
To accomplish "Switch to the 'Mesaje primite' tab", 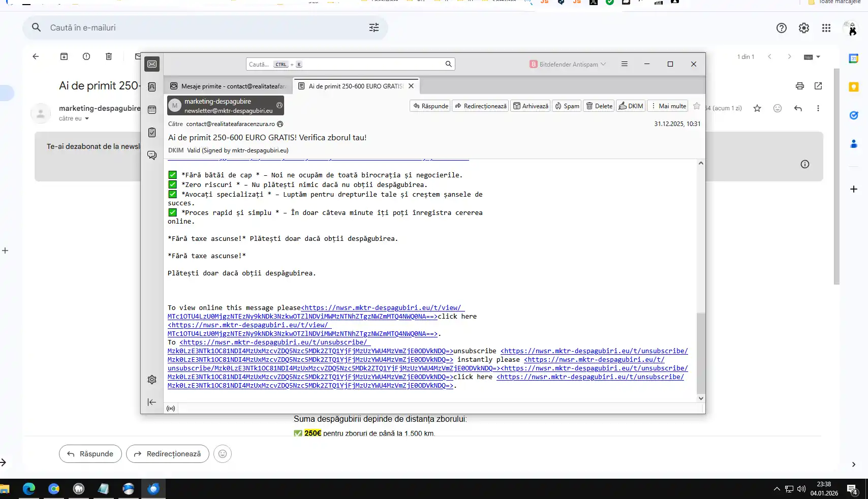I will tap(229, 86).
